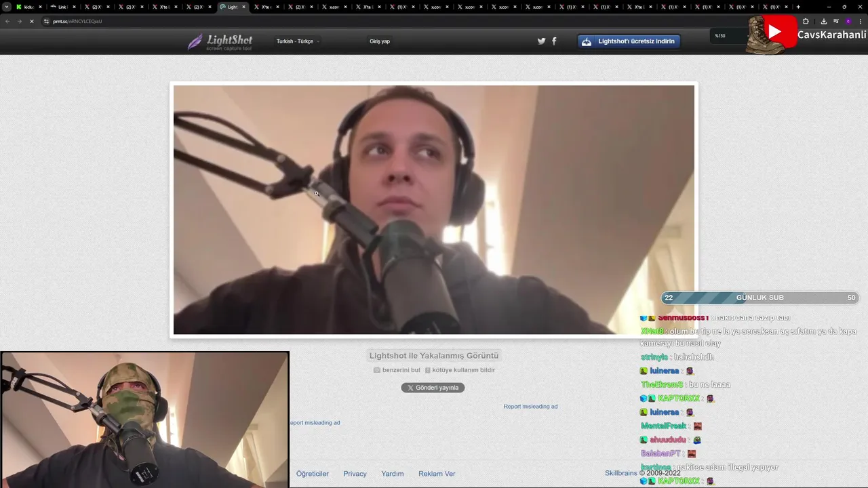
Task: Open the tab search chevron in Chrome
Action: click(7, 7)
